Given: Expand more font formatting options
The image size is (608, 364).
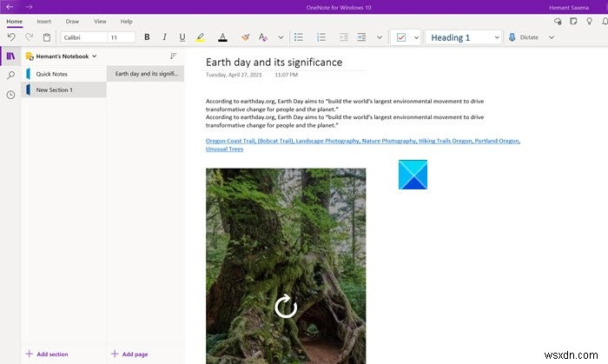Looking at the screenshot, I should point(281,37).
